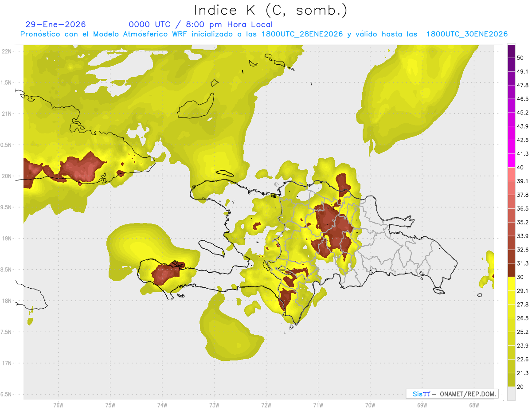The height and width of the screenshot is (411, 532).
Task: Click the Indice K chart title
Action: click(x=271, y=10)
